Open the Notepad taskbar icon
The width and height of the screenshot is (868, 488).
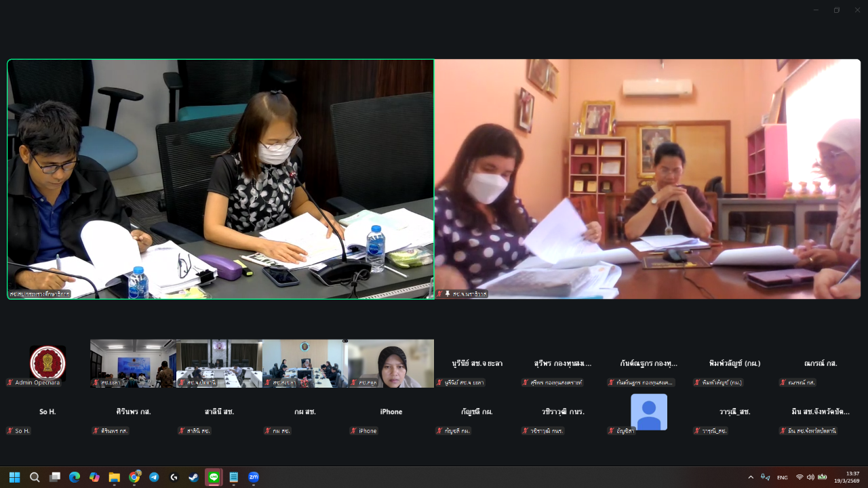[x=234, y=477]
